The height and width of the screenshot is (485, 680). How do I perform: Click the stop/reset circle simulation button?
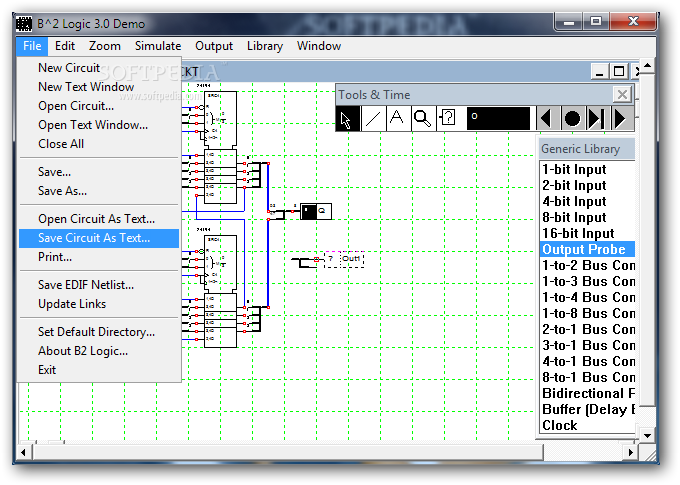click(572, 118)
